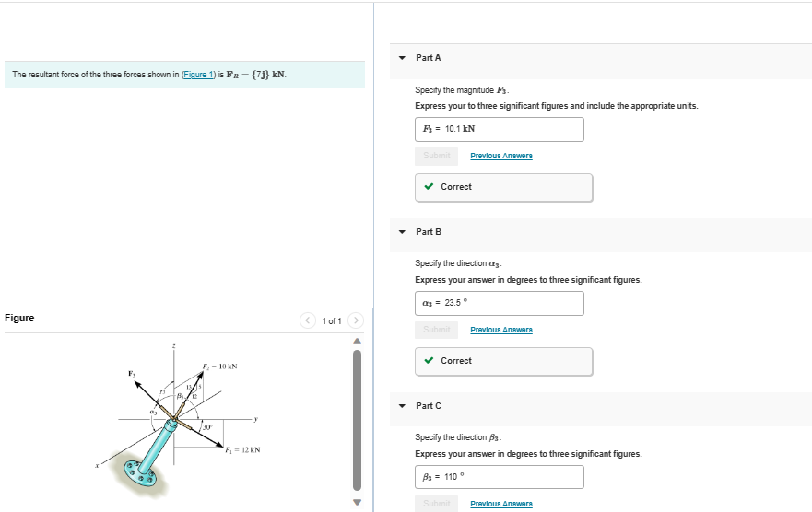Click the Part C header label
Image resolution: width=812 pixels, height=512 pixels.
[x=429, y=406]
